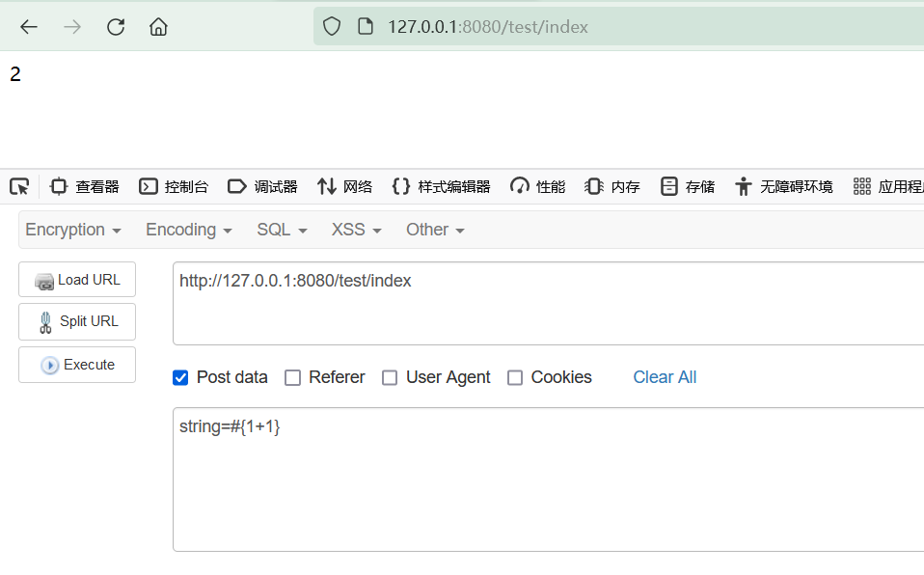Open the 查看器 inspector panel

point(85,187)
